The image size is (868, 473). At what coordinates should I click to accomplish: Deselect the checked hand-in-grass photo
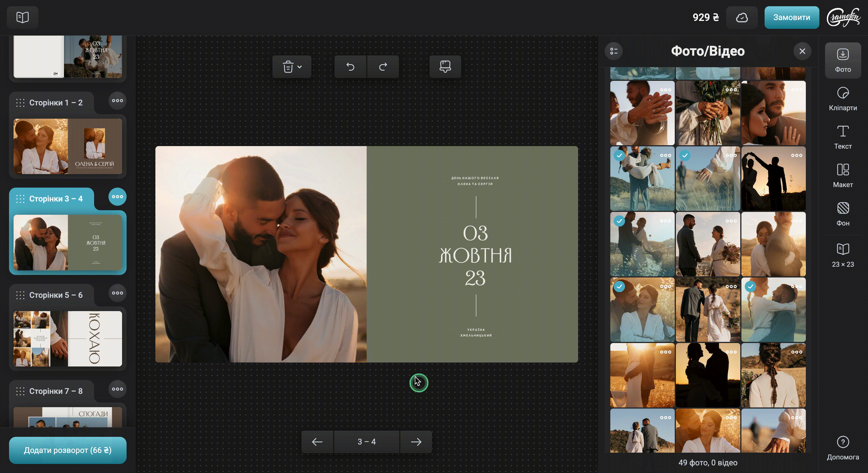click(x=684, y=155)
